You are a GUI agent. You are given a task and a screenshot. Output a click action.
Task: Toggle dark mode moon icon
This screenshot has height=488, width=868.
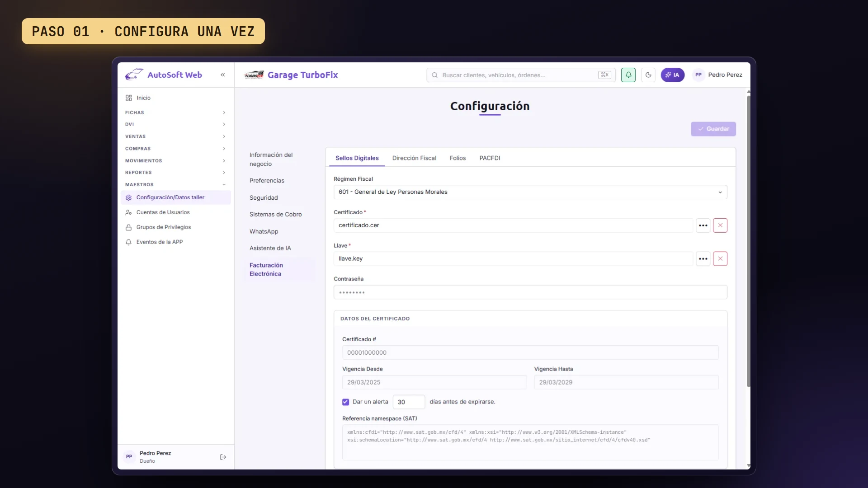pyautogui.click(x=648, y=75)
